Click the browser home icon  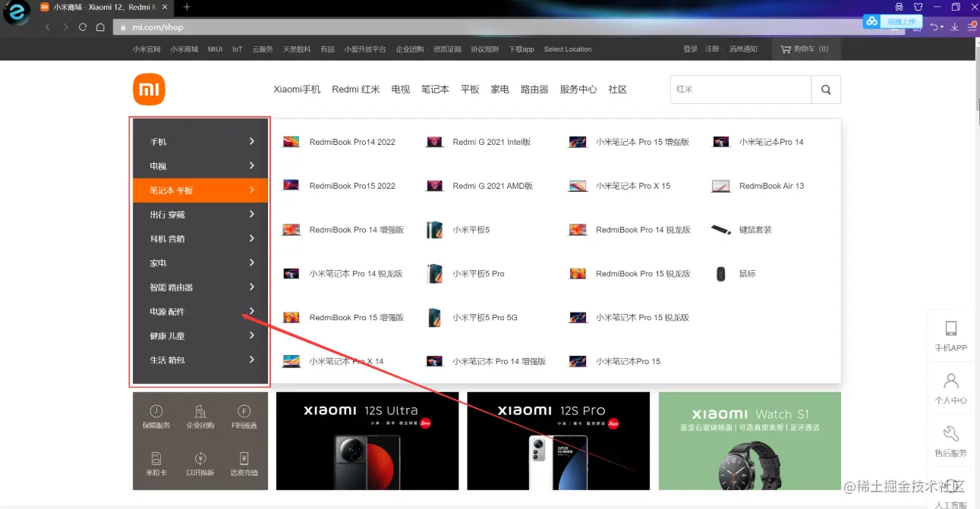pos(100,27)
